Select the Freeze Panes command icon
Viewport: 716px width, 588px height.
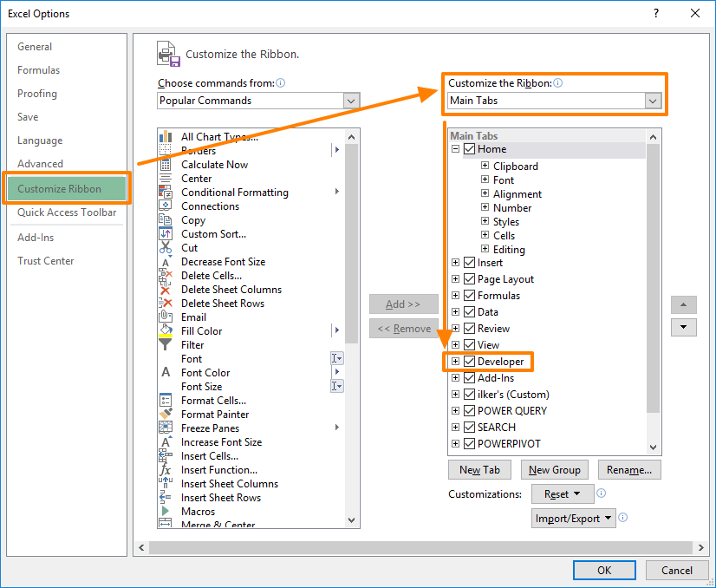tap(166, 428)
